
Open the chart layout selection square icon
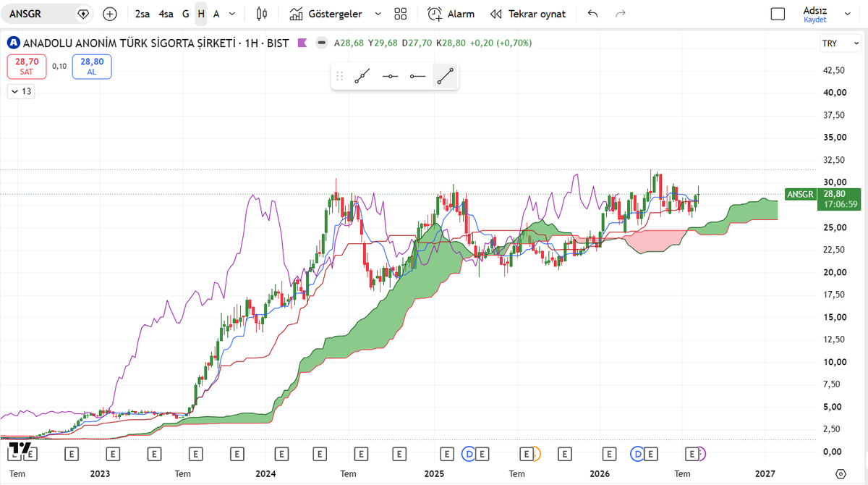pos(778,14)
